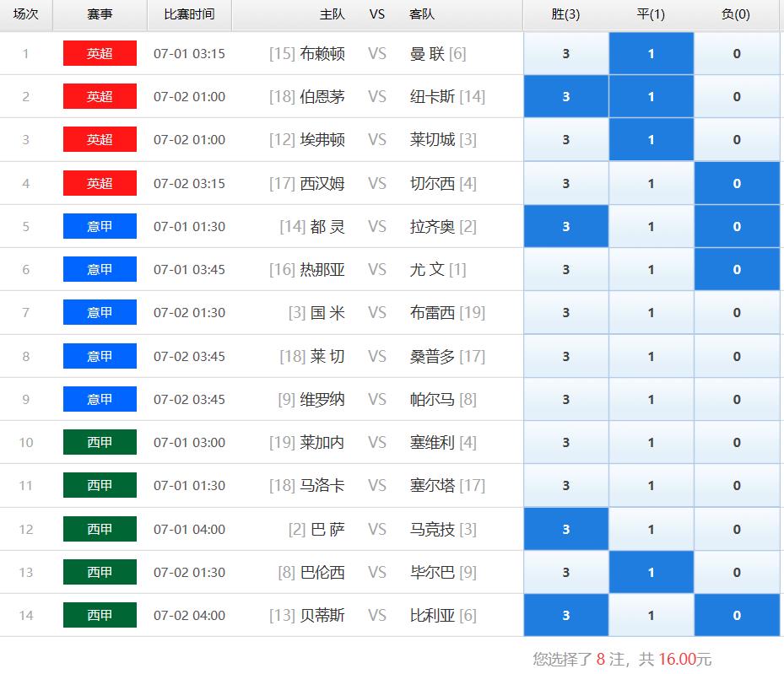Click the 西甲 tag for 贝蒂斯 match
Viewport: 784px width, 674px height.
tap(100, 615)
